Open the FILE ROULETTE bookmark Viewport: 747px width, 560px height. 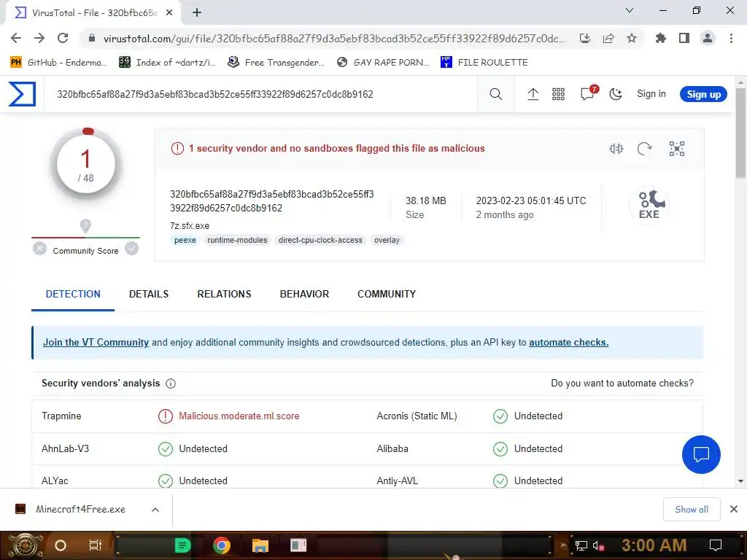[x=484, y=63]
